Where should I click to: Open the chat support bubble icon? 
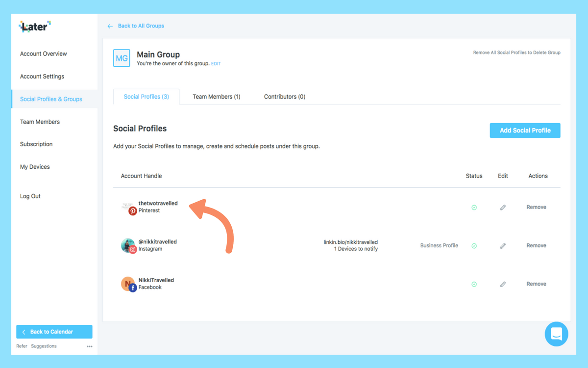click(x=557, y=334)
